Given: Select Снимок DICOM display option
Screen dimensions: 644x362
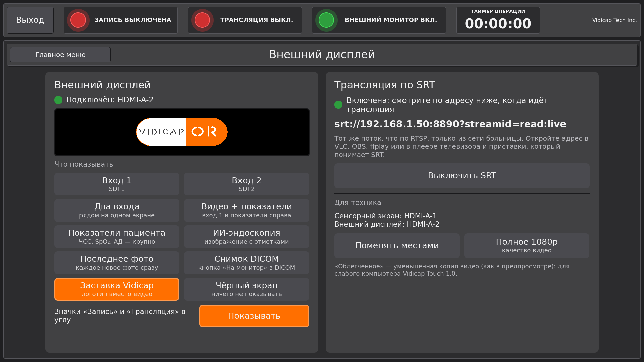Looking at the screenshot, I should click(x=247, y=263).
